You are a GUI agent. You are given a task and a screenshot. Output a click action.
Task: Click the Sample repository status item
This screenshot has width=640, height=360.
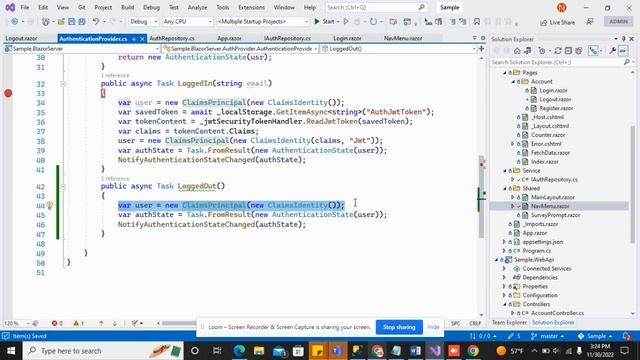coord(594,336)
